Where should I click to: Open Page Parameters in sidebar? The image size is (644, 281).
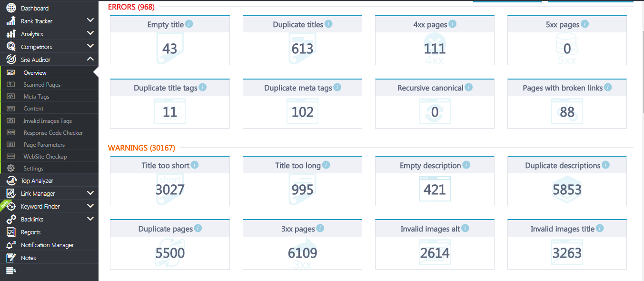49,144
